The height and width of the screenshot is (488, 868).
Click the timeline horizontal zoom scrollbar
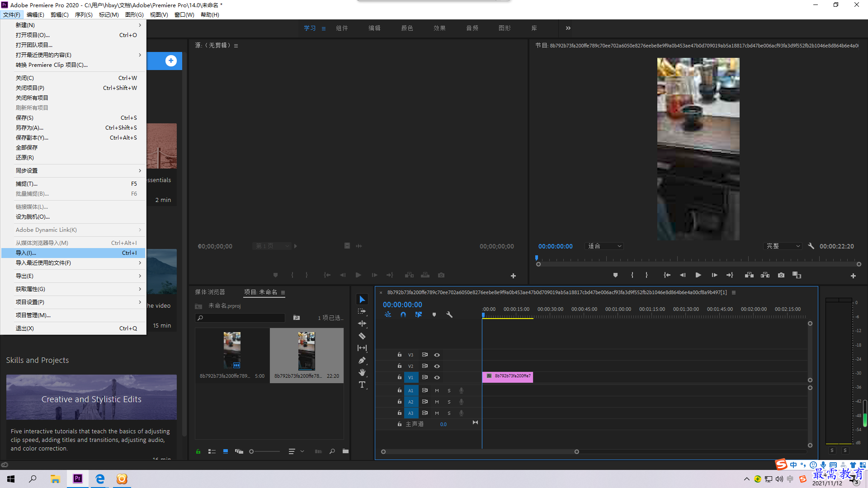pos(480,452)
